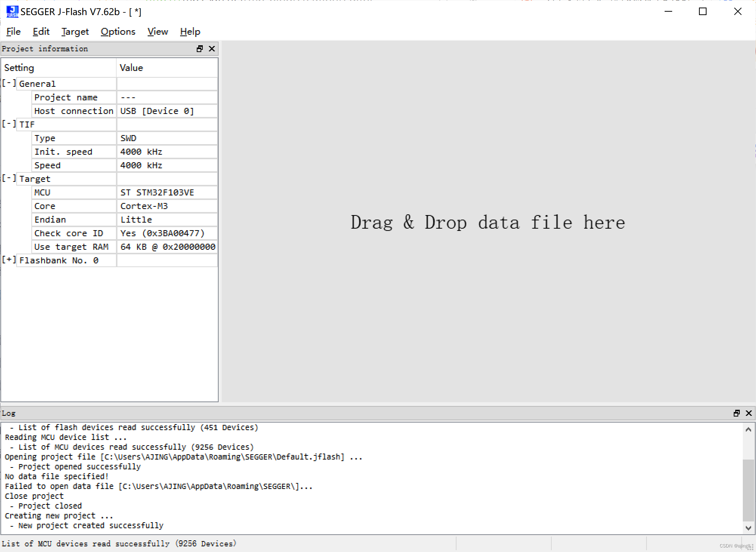The image size is (756, 552).
Task: Click the J-Flash app icon in title bar
Action: [x=12, y=12]
